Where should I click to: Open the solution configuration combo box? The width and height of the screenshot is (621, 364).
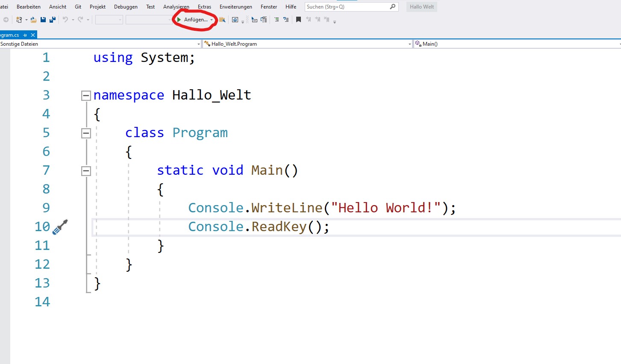(109, 20)
